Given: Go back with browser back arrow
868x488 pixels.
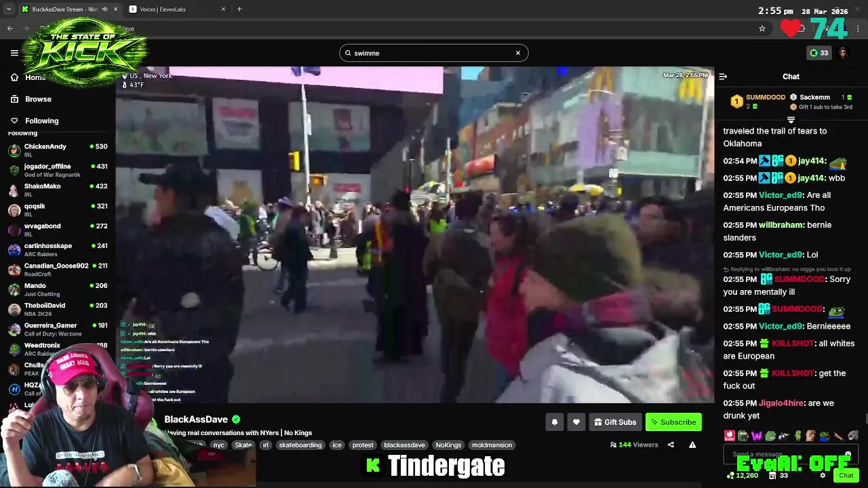Looking at the screenshot, I should point(9,28).
